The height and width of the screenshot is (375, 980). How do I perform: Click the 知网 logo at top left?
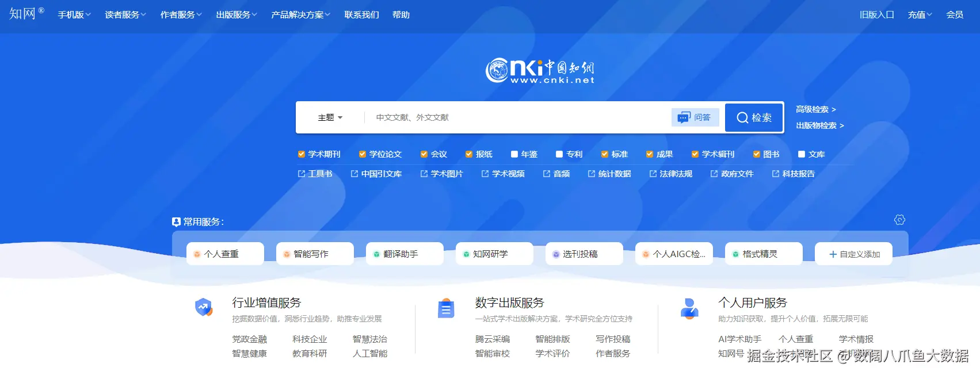[26, 13]
